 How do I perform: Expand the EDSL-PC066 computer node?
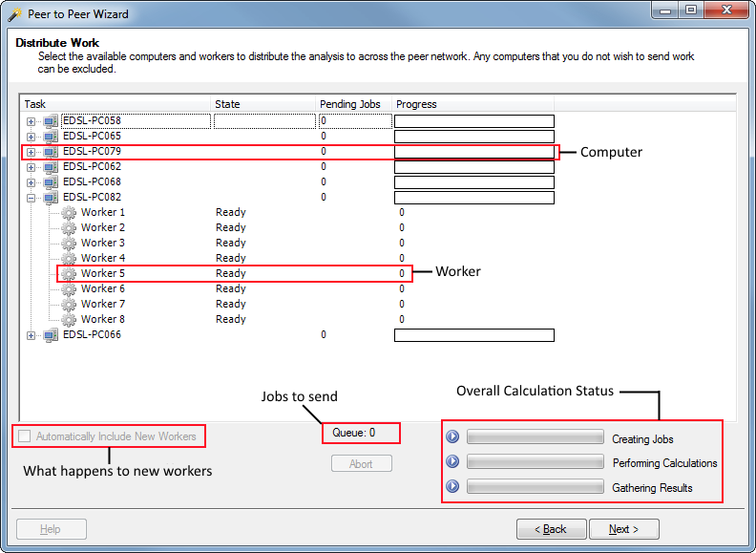point(31,336)
